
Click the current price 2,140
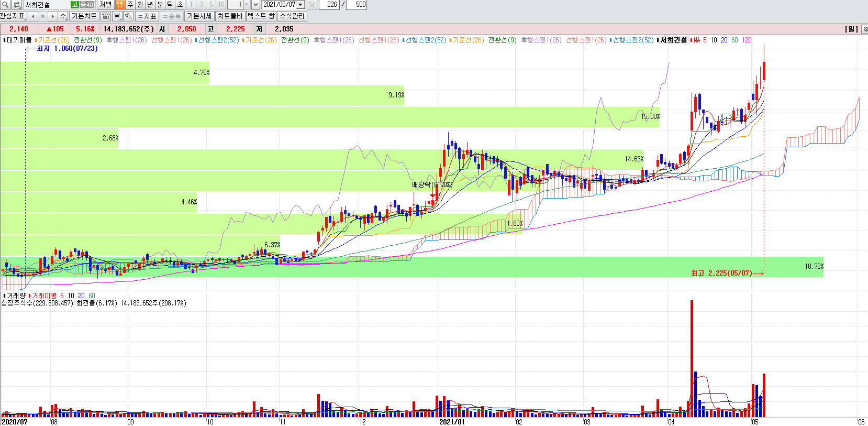click(19, 29)
